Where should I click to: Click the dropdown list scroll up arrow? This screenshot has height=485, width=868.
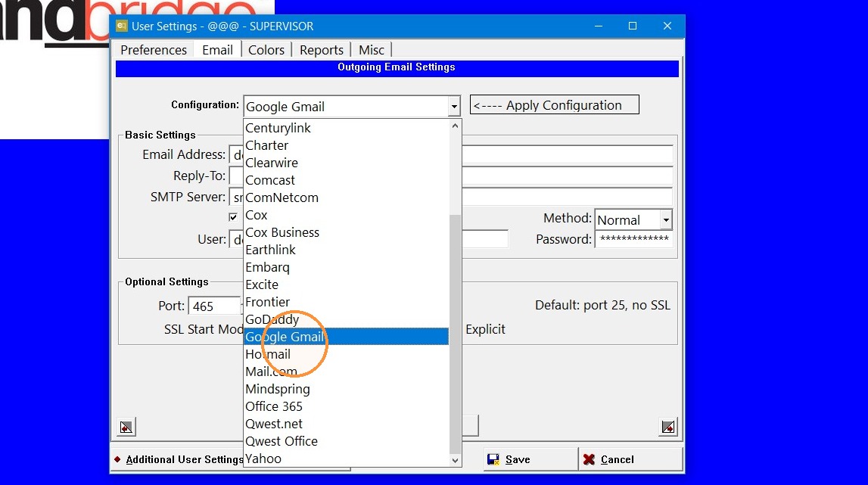[x=455, y=126]
